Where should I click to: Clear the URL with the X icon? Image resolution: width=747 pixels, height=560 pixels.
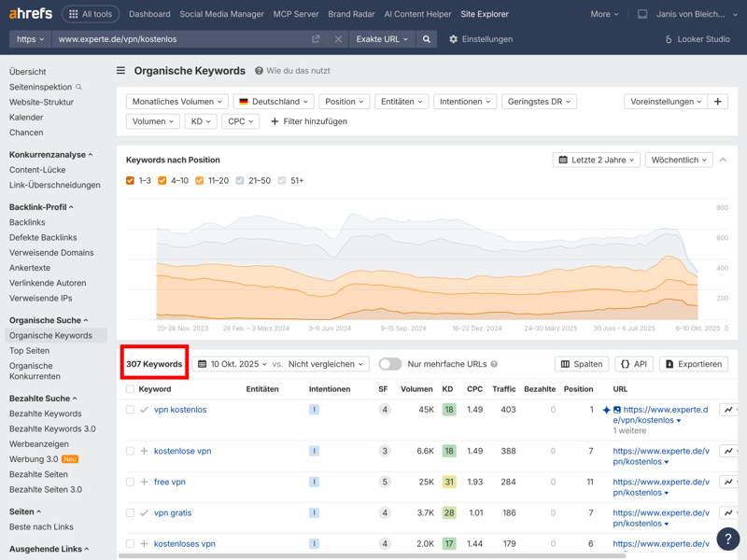click(338, 39)
